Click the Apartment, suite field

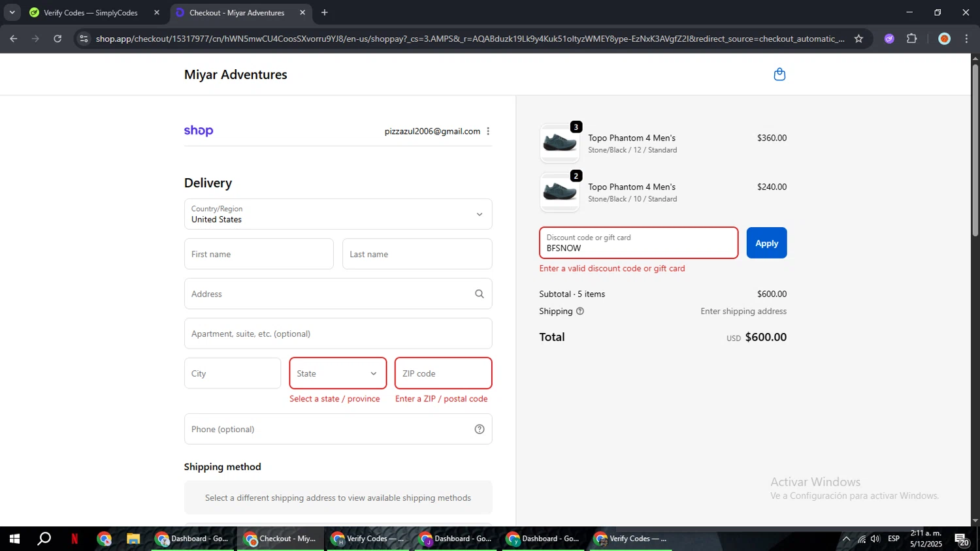coord(338,334)
